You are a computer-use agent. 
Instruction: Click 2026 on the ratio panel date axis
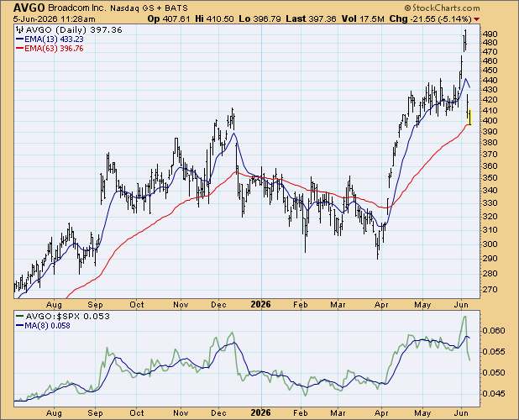pos(260,412)
